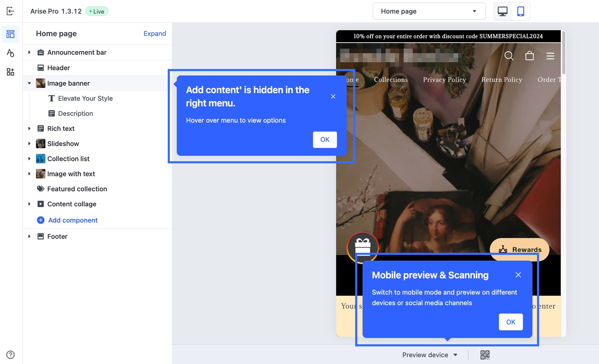Open the Preview device dropdown
The width and height of the screenshot is (599, 364).
coord(430,355)
